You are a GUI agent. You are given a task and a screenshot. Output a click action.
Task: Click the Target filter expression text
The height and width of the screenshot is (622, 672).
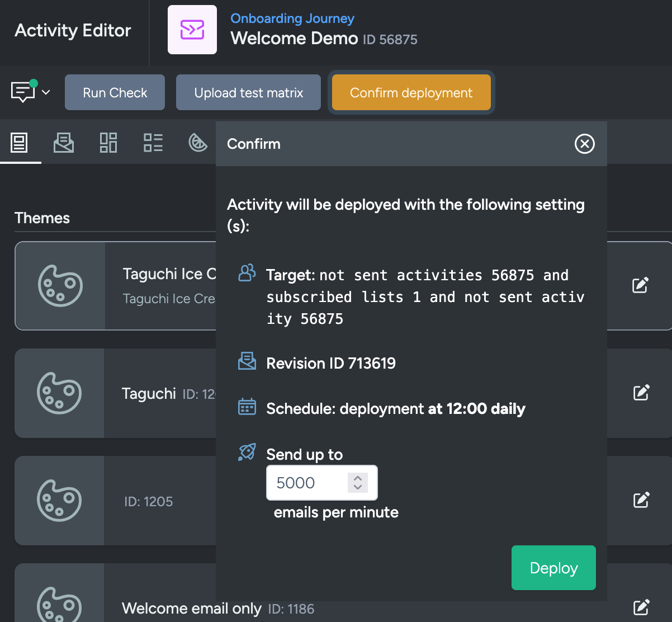[425, 297]
